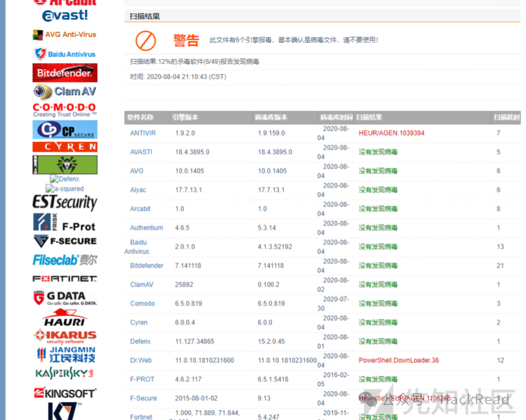Select the 18.4.3895.0 AVAST! engine version
Viewport: 526px width, 420px height.
tap(192, 152)
